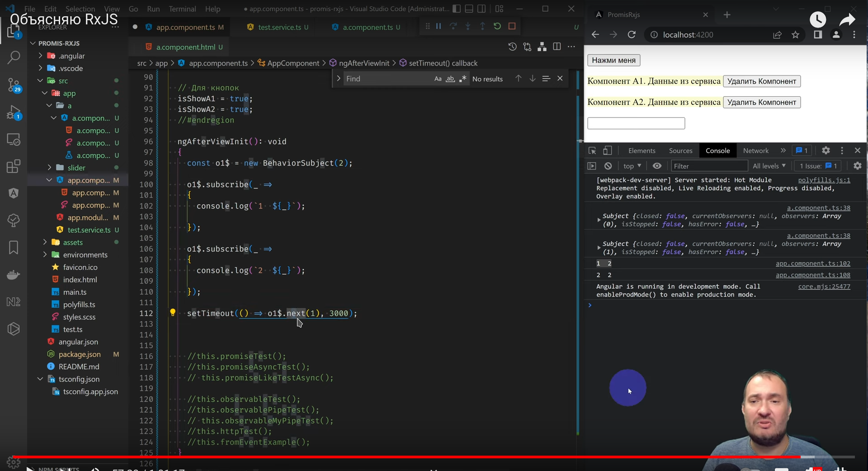The width and height of the screenshot is (868, 471).
Task: Toggle device toolbar in DevTools
Action: click(608, 151)
